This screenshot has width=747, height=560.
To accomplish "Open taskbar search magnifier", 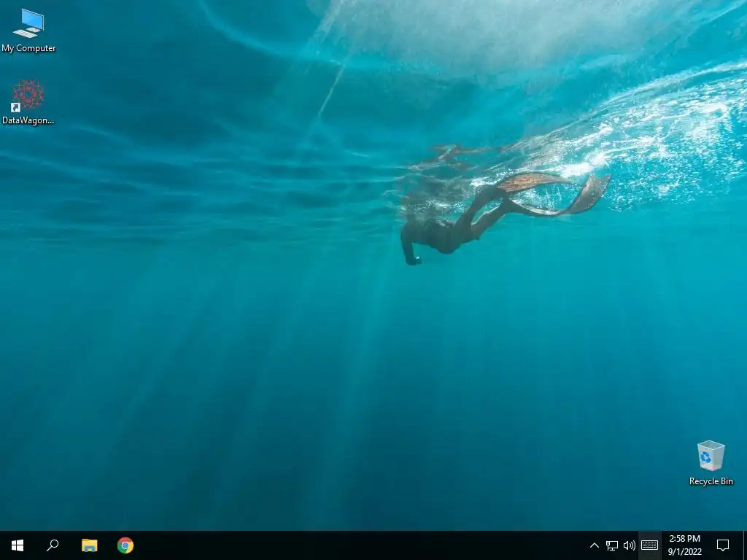I will (x=53, y=545).
